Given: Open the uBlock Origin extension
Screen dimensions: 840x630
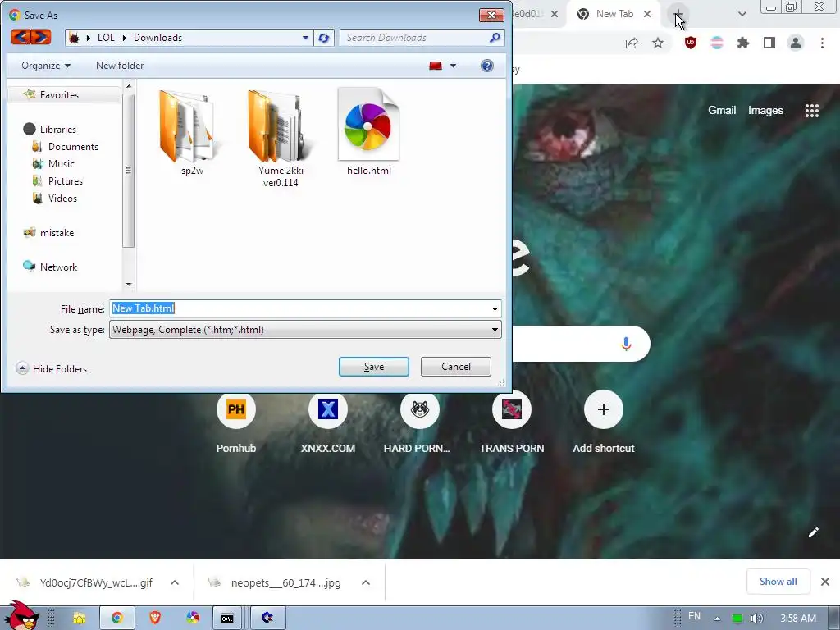Looking at the screenshot, I should (691, 43).
